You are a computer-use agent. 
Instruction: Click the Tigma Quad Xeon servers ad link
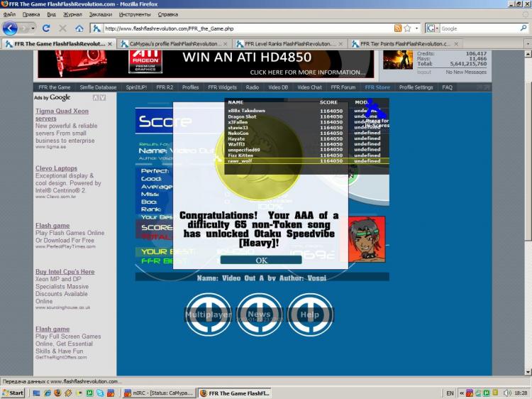pyautogui.click(x=62, y=115)
